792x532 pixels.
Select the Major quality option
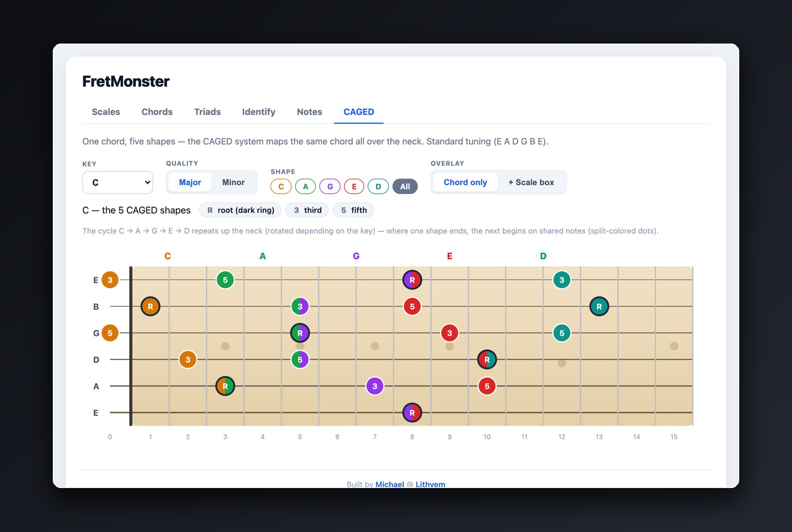(190, 182)
